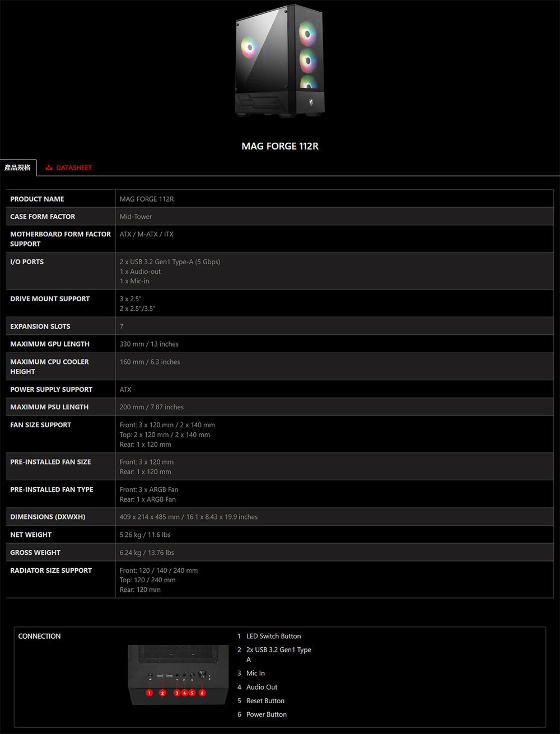Select the Mid-Tower value

136,217
